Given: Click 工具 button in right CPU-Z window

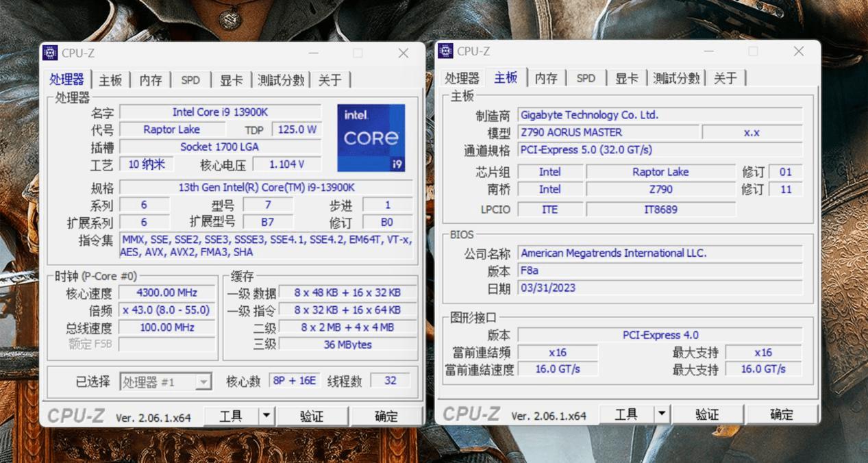Looking at the screenshot, I should coord(626,414).
